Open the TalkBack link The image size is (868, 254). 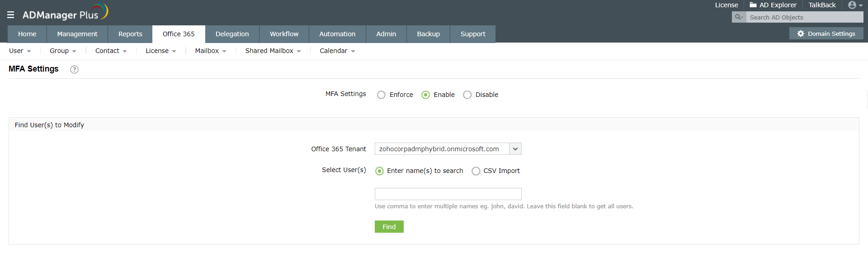[x=822, y=5]
